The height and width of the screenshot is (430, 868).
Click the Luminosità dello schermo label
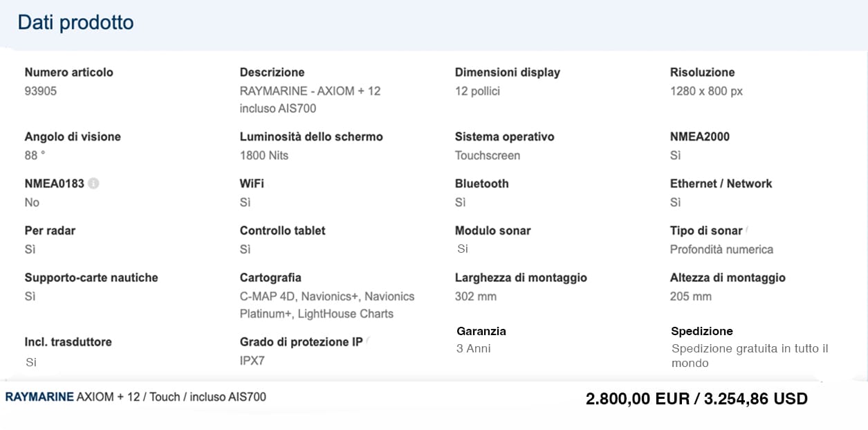[311, 136]
